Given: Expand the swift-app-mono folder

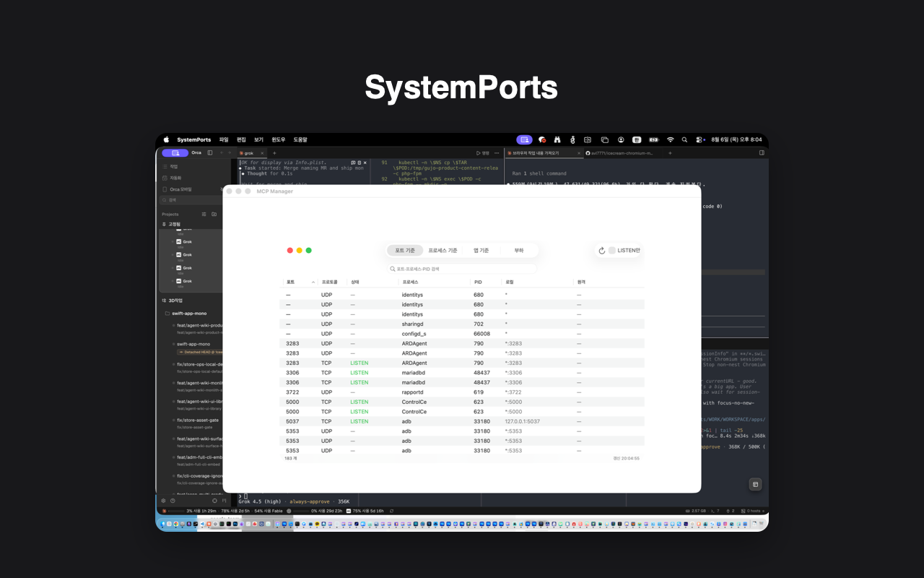Looking at the screenshot, I should pos(186,314).
